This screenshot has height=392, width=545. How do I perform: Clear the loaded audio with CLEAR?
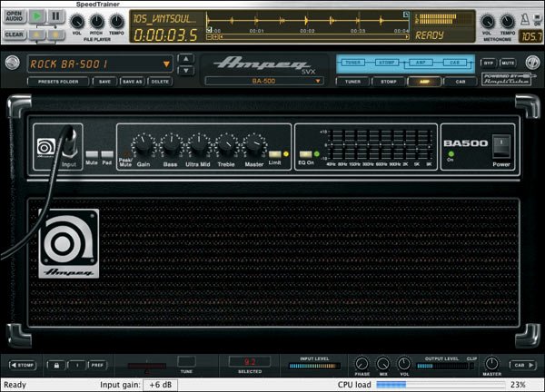click(x=15, y=34)
